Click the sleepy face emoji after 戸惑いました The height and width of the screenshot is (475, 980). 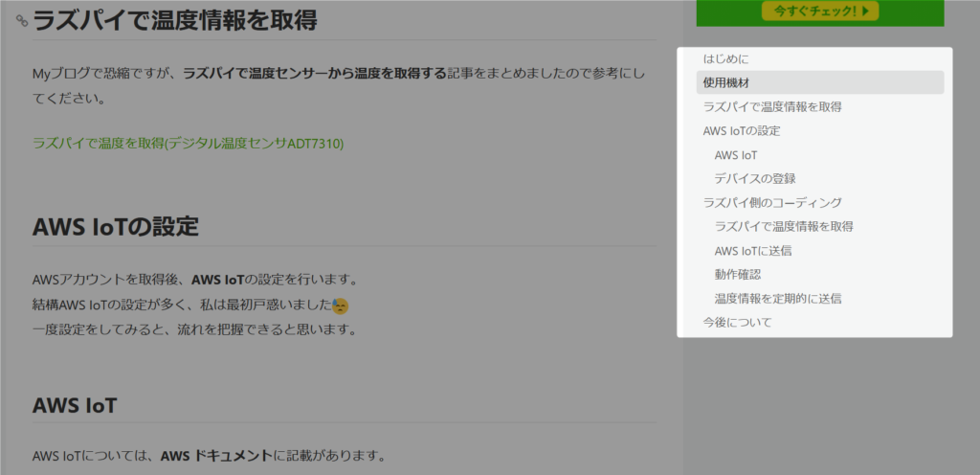[340, 306]
